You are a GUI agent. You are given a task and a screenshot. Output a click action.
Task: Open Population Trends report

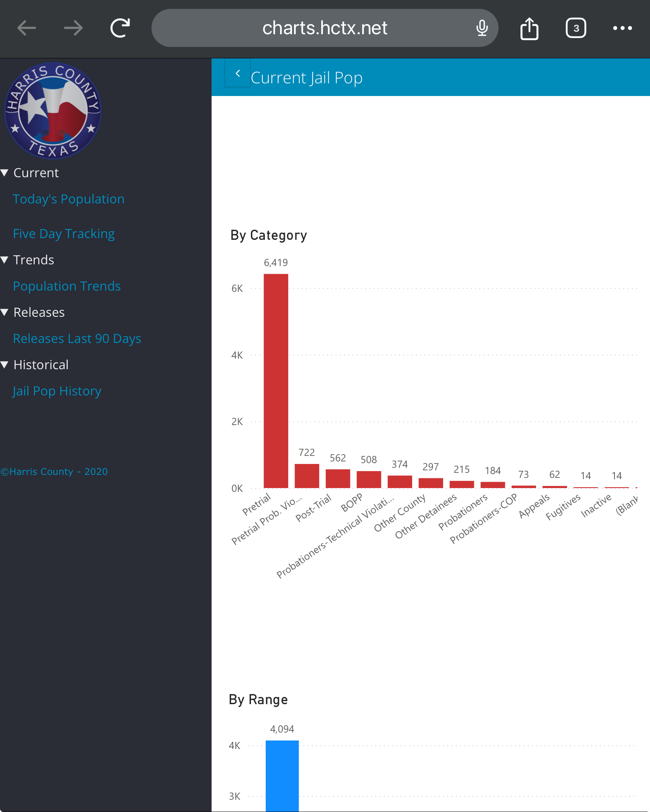click(67, 286)
